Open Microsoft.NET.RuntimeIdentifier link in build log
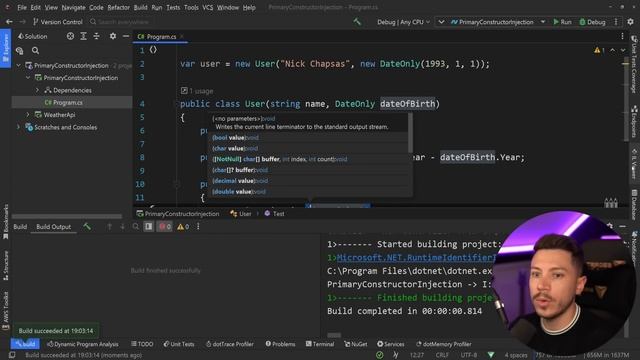Image resolution: width=640 pixels, height=360 pixels. 415,258
